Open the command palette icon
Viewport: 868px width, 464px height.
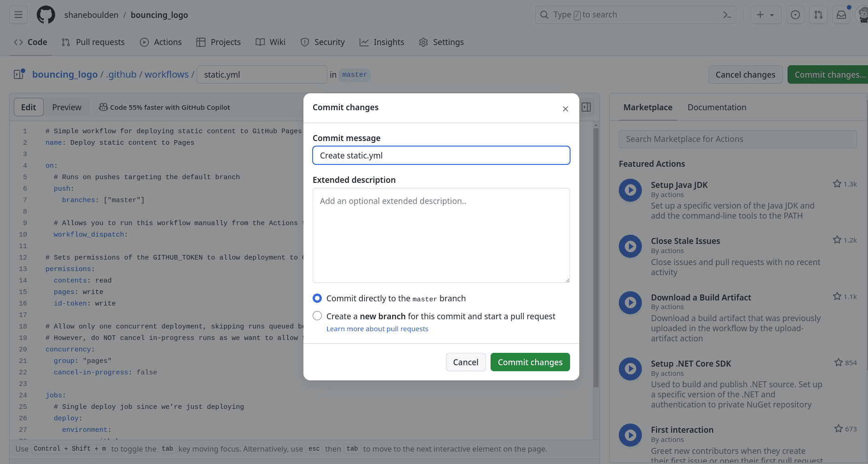727,15
